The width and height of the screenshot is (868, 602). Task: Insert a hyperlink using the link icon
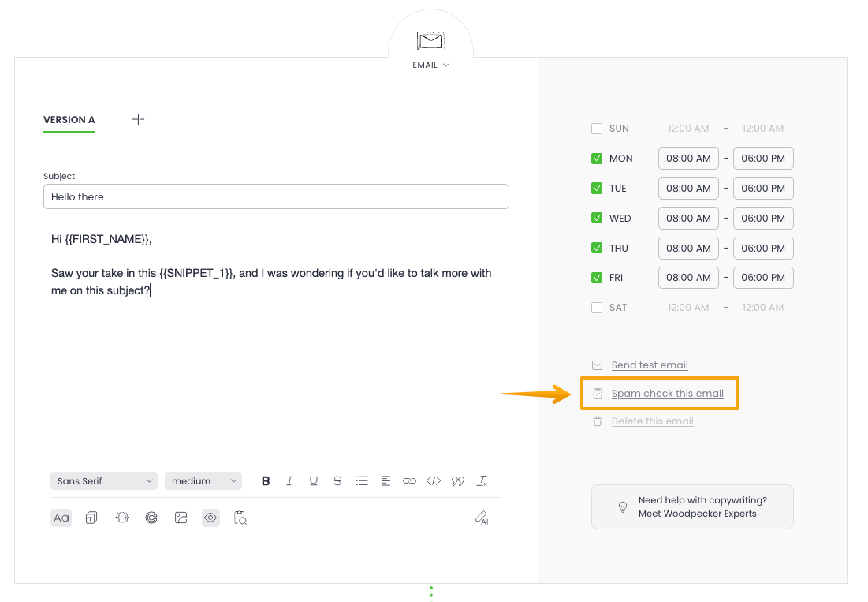409,481
